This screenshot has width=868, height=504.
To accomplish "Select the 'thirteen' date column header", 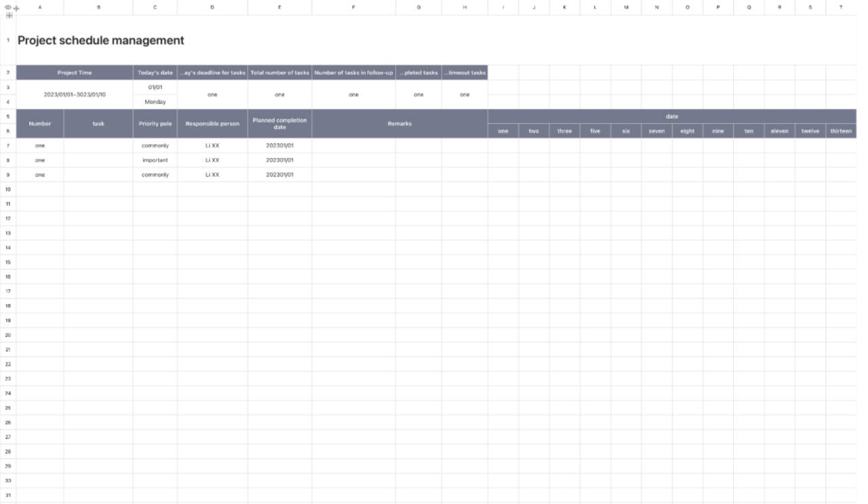I will point(841,131).
